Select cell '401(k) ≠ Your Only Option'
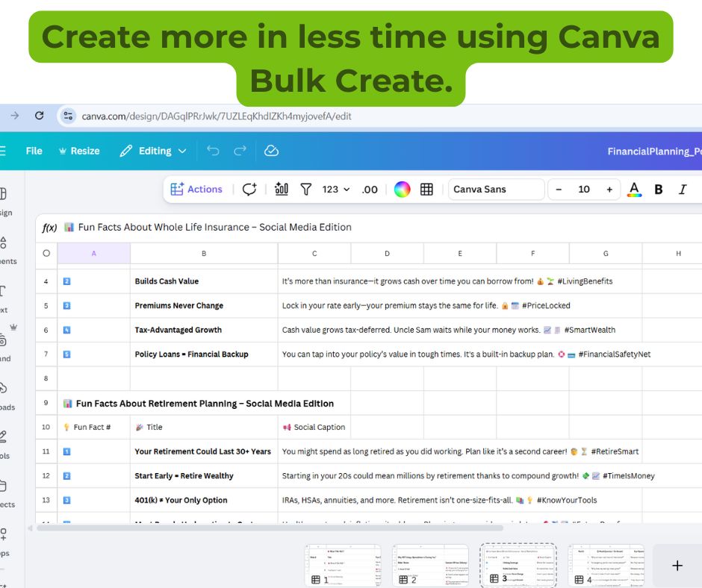 point(204,500)
